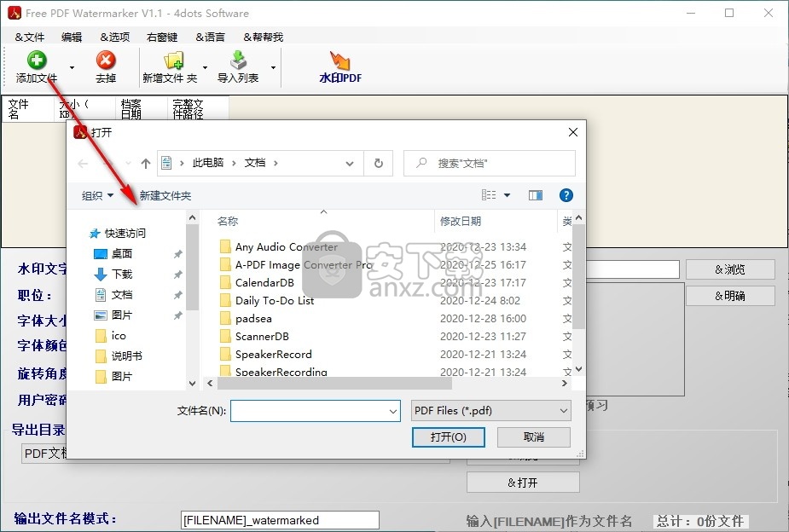Toggle the preview pane icon
Image resolution: width=789 pixels, height=532 pixels.
pyautogui.click(x=536, y=195)
